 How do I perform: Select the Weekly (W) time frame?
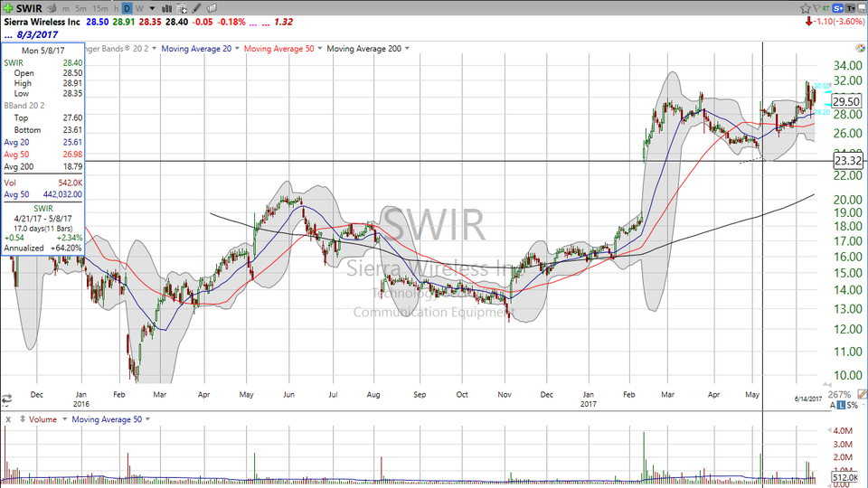click(139, 9)
